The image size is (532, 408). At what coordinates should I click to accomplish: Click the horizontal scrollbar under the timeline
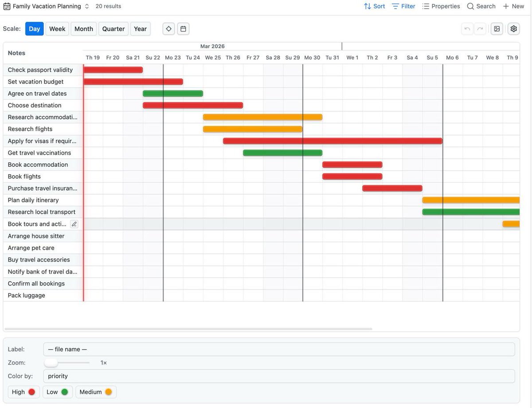(188, 329)
